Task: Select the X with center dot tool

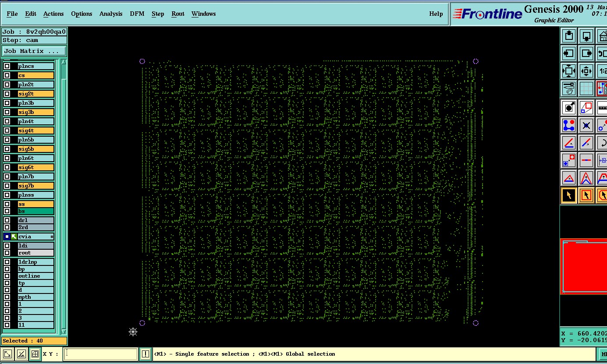Action: [586, 125]
